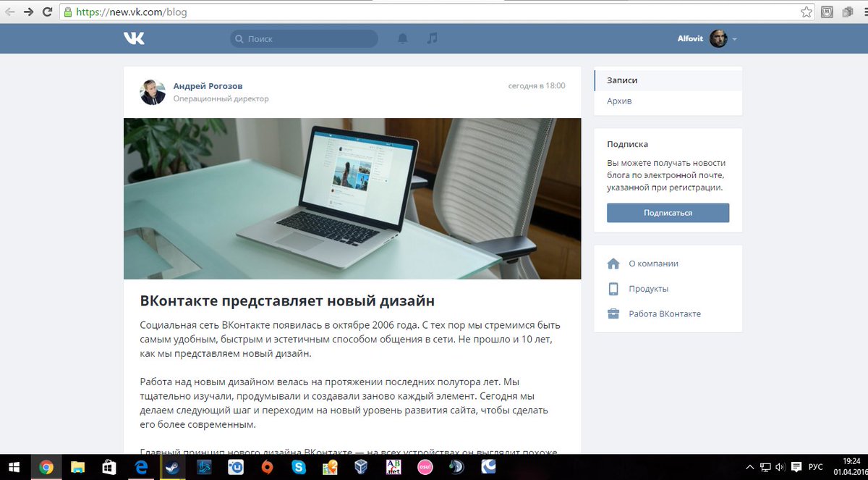Open Origin from taskbar
The width and height of the screenshot is (868, 480).
click(268, 467)
